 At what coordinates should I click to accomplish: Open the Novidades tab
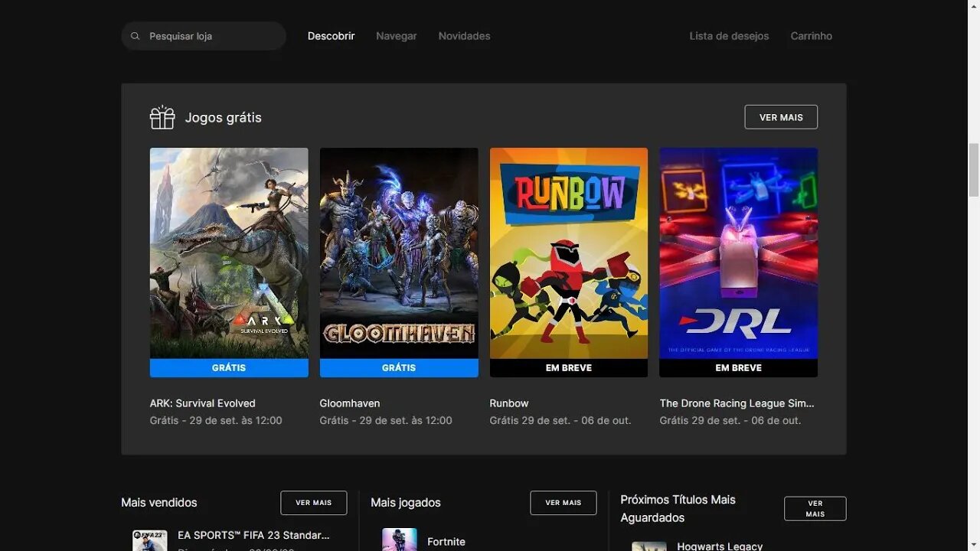464,36
